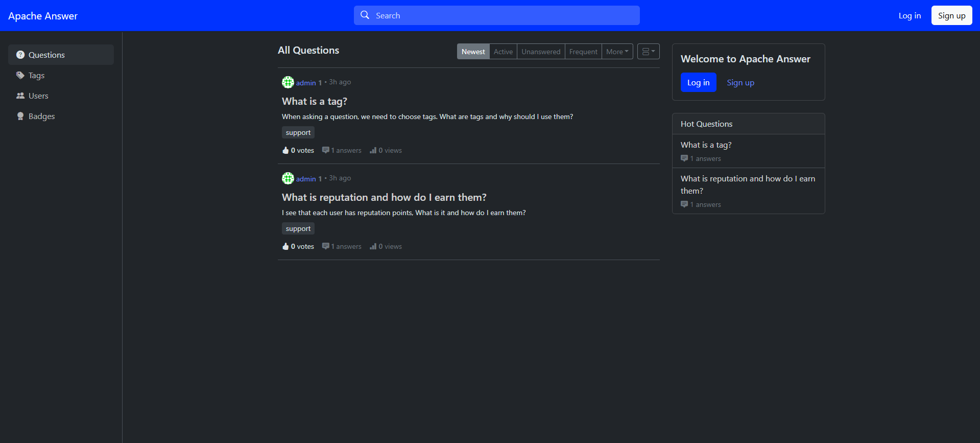This screenshot has width=980, height=443.
Task: Switch to the Frequent tab
Action: 583,52
